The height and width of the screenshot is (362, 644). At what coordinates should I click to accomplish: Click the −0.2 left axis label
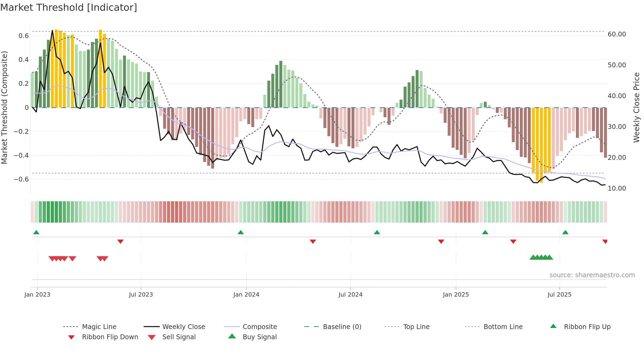[x=21, y=132]
